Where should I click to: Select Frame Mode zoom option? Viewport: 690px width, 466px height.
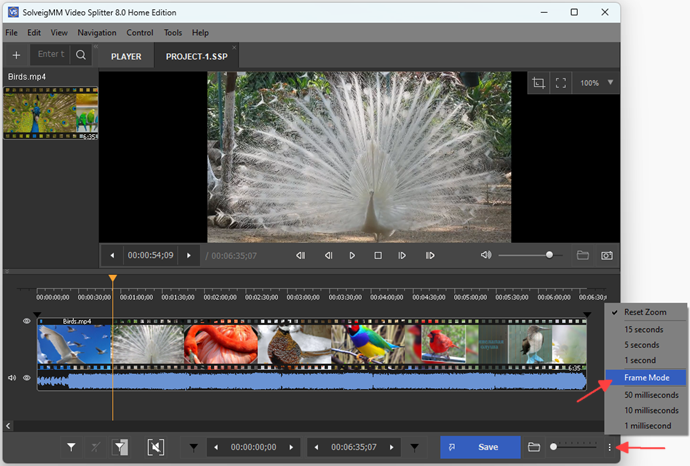(646, 378)
